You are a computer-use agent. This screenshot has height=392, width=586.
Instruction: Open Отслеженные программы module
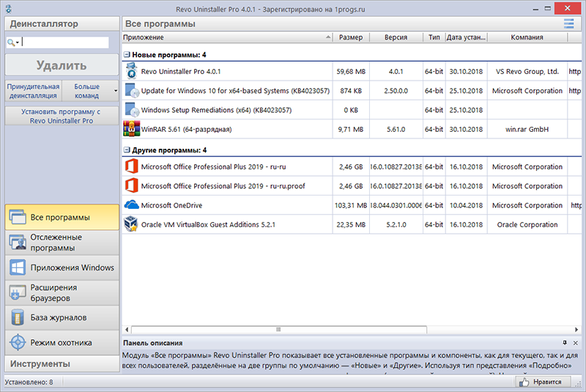(x=62, y=243)
